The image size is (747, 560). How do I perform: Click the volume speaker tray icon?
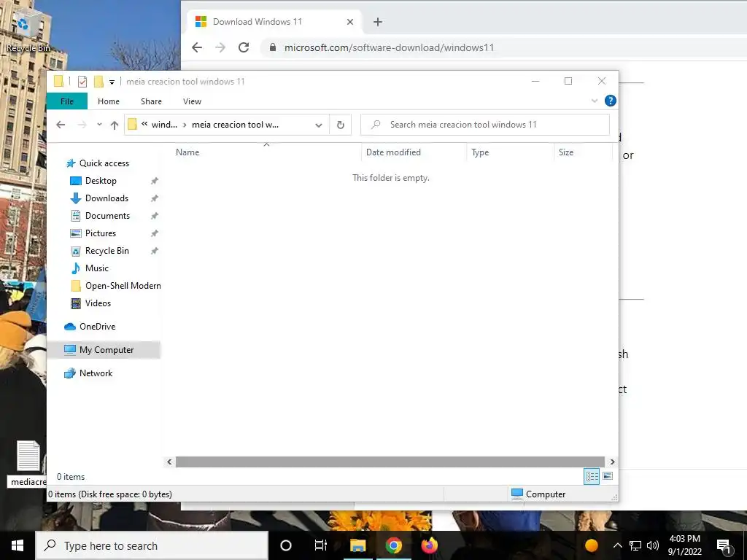(653, 545)
